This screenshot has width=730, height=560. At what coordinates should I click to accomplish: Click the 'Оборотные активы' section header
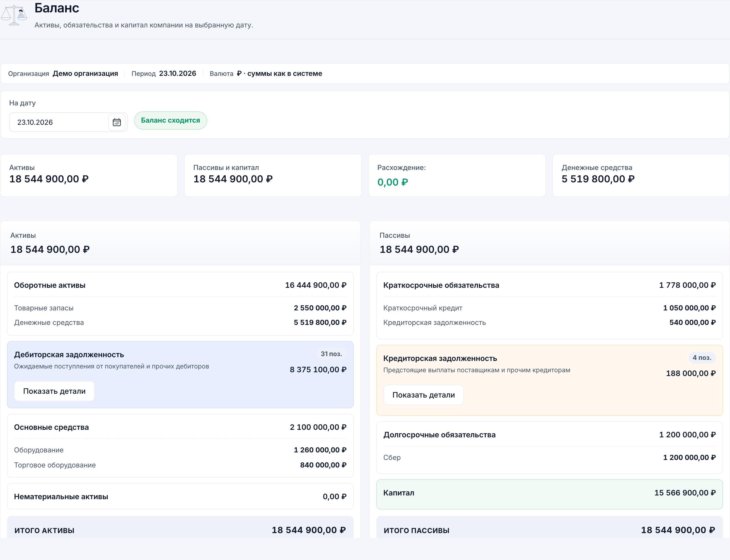(x=180, y=285)
